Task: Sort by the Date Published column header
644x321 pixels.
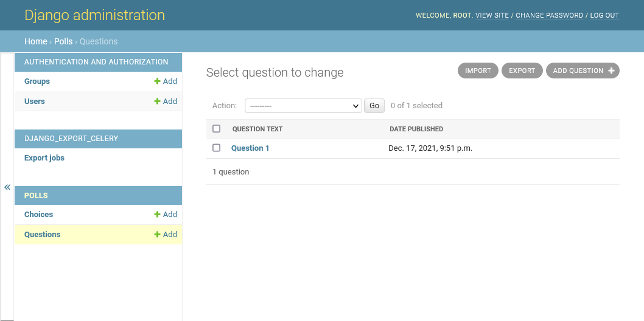Action: click(x=416, y=129)
